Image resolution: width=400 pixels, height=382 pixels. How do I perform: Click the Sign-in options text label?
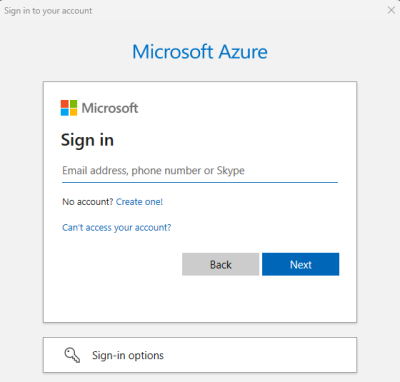128,355
